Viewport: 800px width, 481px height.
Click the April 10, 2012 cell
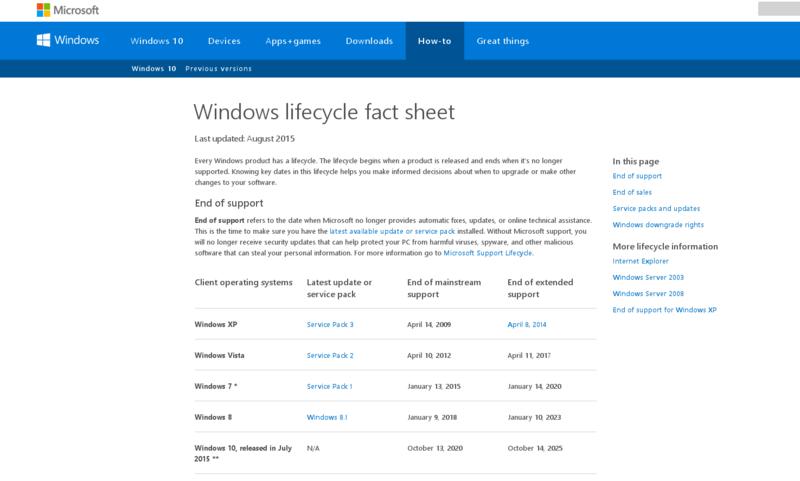[429, 356]
